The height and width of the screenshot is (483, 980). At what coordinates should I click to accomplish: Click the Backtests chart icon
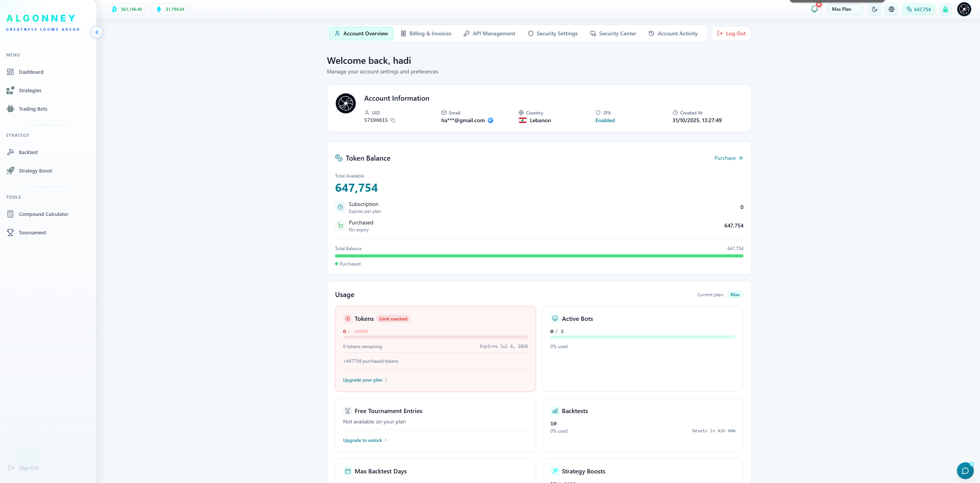coord(555,411)
